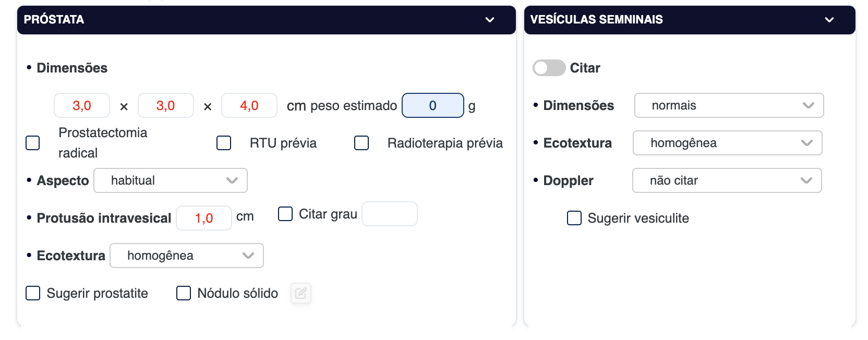Image resolution: width=868 pixels, height=340 pixels.
Task: Open the Doppler dropdown showing não citar
Action: [x=727, y=180]
